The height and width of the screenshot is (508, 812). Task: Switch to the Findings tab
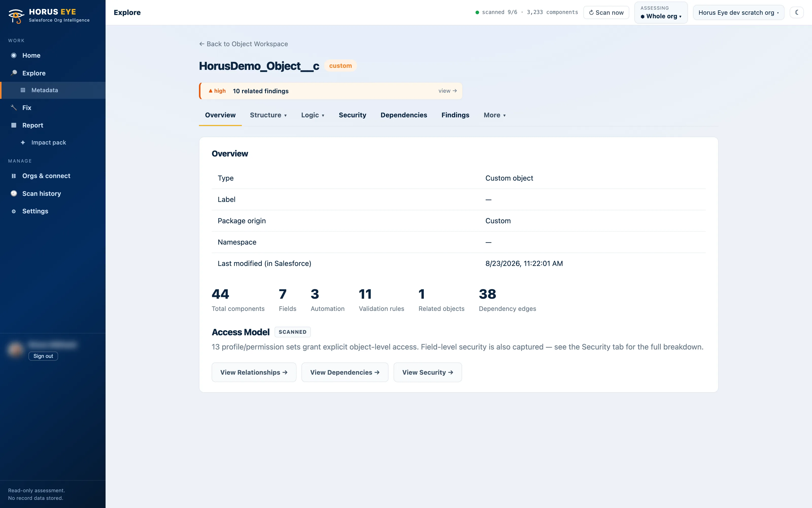click(455, 115)
